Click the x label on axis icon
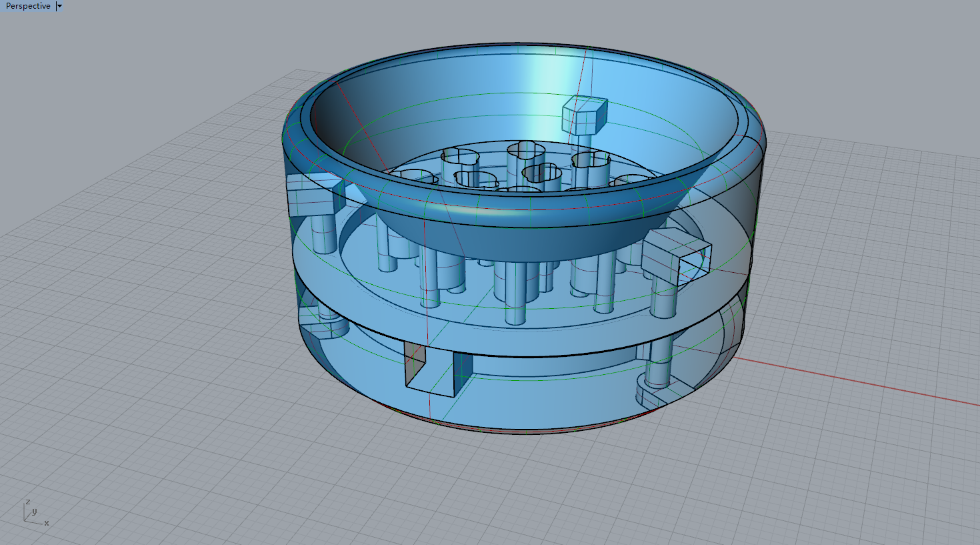Viewport: 980px width, 545px height. click(x=47, y=523)
